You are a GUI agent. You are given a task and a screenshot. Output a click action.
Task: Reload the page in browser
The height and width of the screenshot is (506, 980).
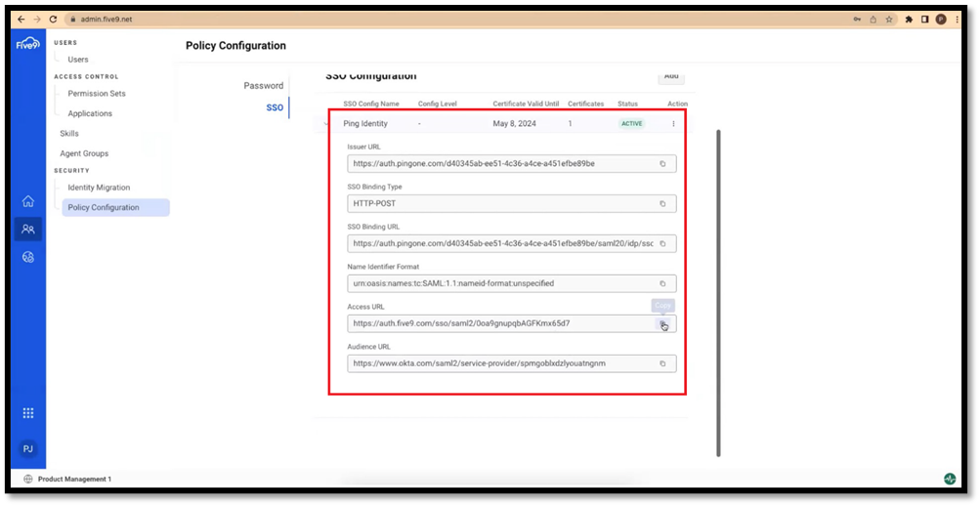click(53, 20)
